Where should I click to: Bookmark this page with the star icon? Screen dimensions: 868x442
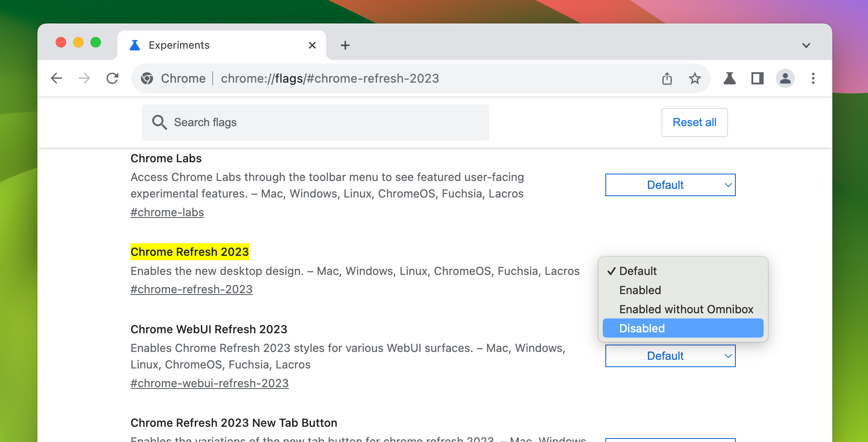pos(694,79)
